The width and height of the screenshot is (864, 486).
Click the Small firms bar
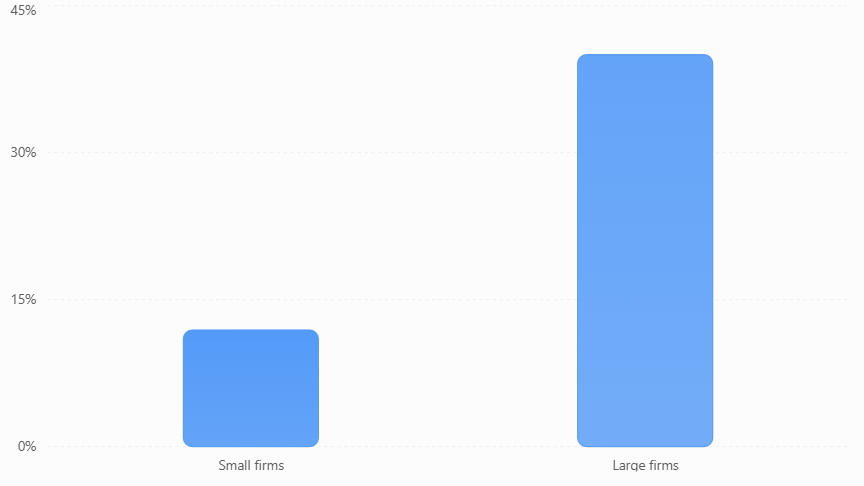pos(251,388)
